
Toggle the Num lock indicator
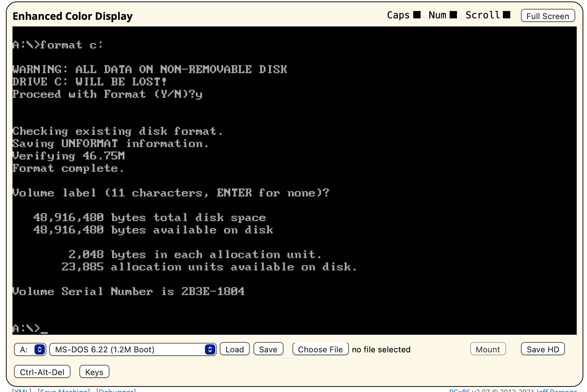click(453, 15)
